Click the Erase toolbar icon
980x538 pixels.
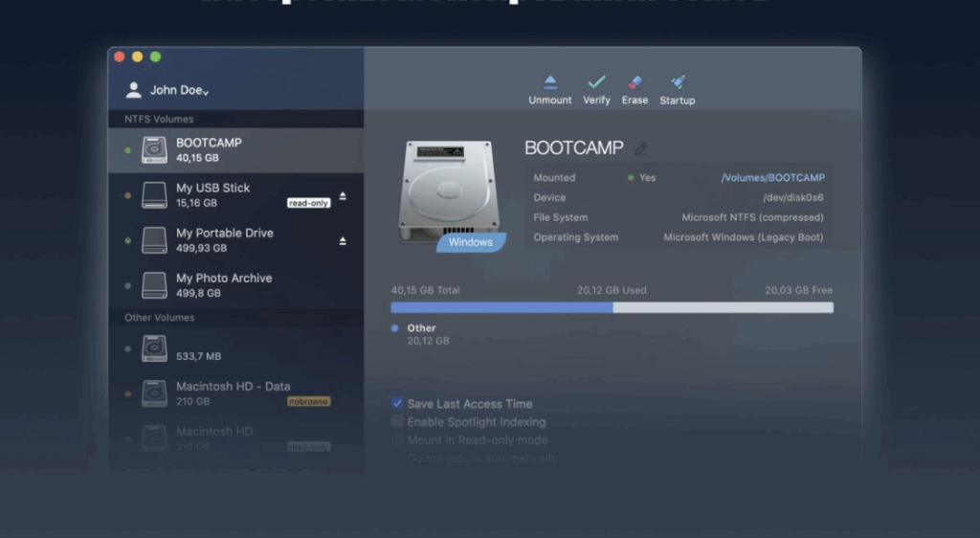[x=635, y=82]
